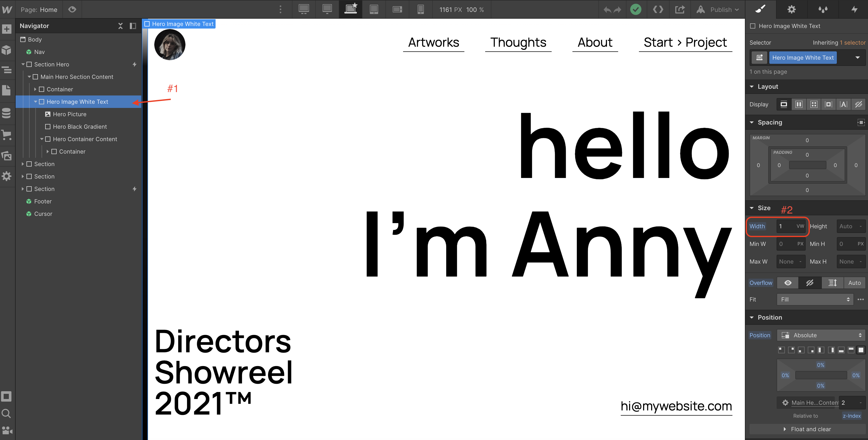Collapse Hero Image White Text item
The image size is (868, 440).
click(x=35, y=102)
